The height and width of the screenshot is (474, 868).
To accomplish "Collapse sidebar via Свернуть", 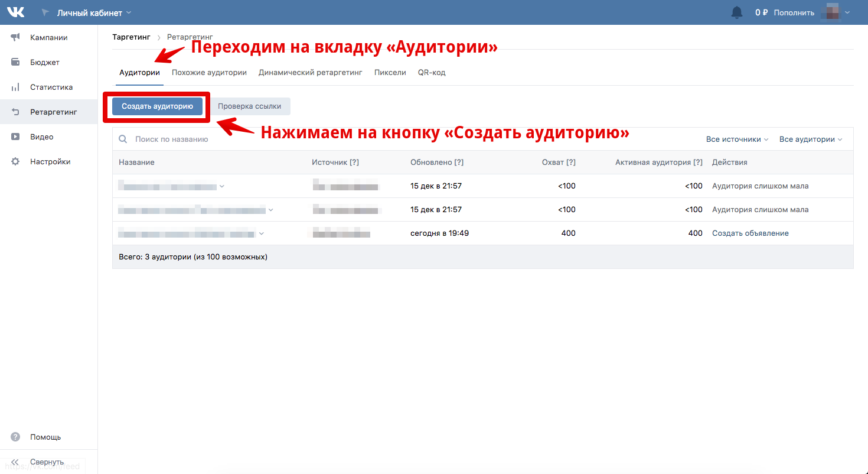I will tap(49, 462).
